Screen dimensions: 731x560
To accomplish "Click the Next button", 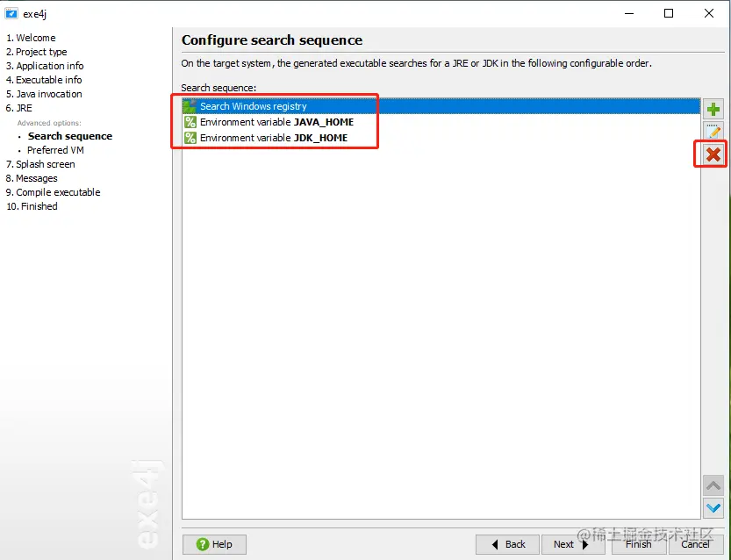I will [572, 544].
